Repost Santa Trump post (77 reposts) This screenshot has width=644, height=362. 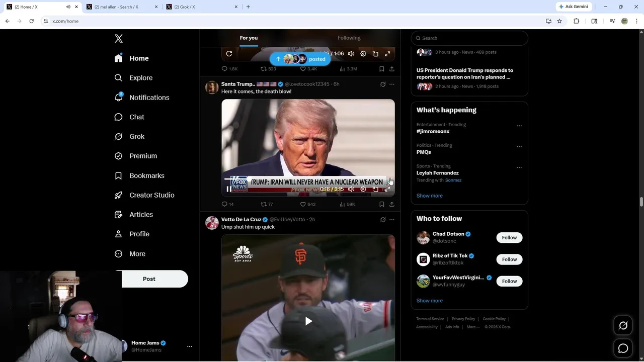[267, 204]
